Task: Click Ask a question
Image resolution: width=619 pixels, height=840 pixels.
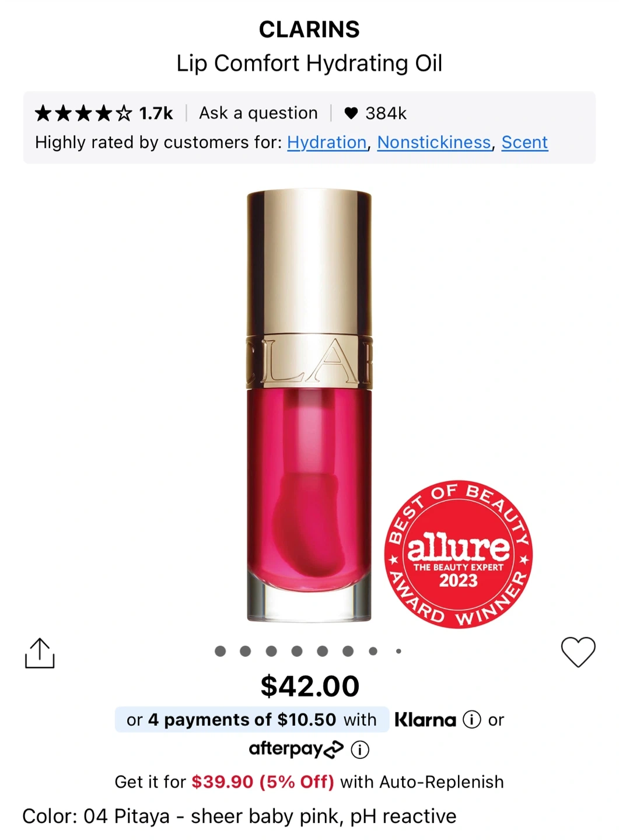Action: pyautogui.click(x=258, y=113)
